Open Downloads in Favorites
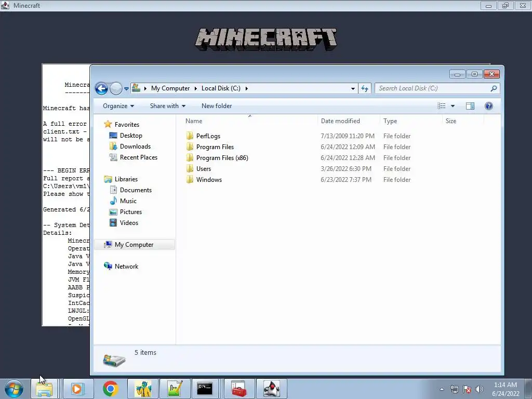Screen dimensions: 532x399 point(135,146)
